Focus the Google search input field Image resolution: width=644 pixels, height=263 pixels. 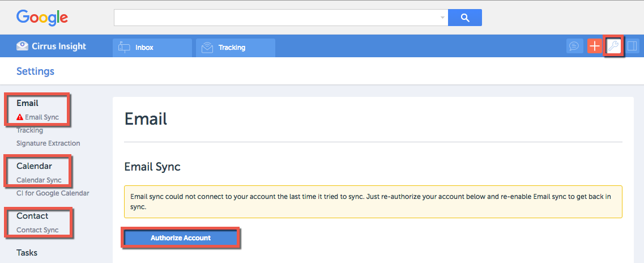coord(281,18)
